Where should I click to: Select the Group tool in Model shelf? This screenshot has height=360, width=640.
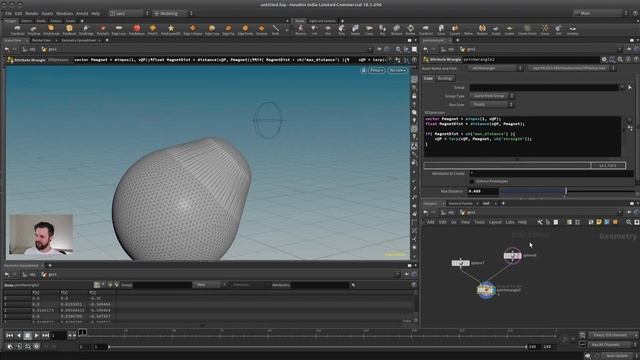point(545,29)
